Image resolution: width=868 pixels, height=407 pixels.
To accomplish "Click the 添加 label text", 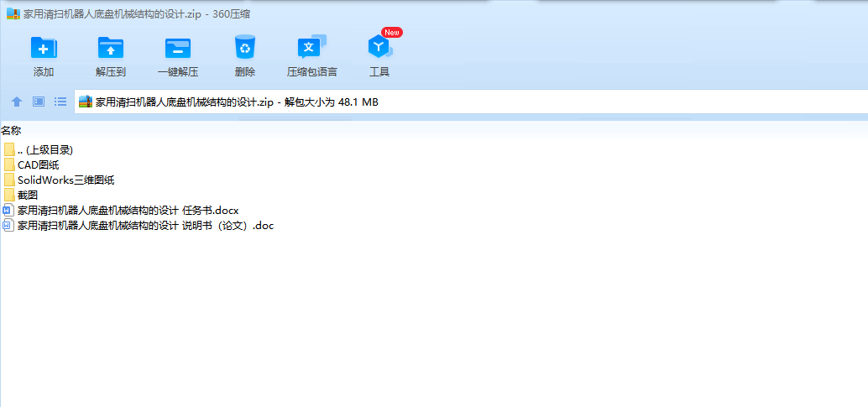I will pyautogui.click(x=44, y=72).
